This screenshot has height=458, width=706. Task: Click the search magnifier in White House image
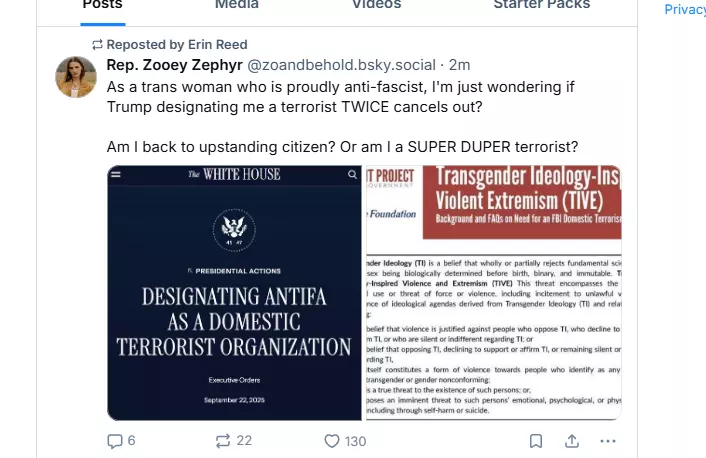pos(352,174)
